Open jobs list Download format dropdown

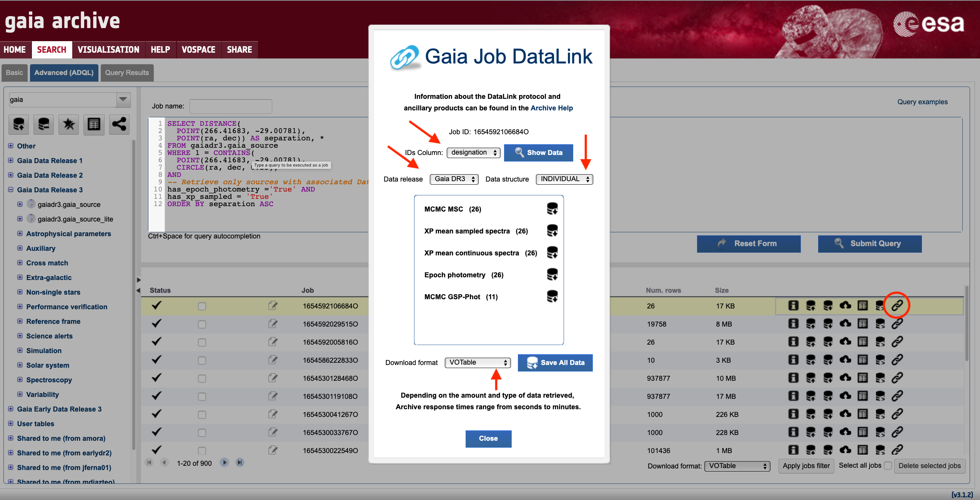[x=737, y=466]
